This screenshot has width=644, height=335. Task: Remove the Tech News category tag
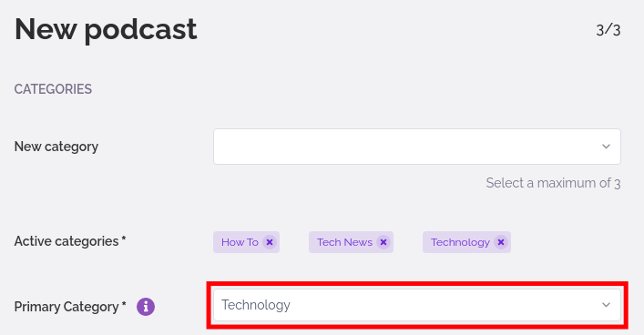coord(383,242)
